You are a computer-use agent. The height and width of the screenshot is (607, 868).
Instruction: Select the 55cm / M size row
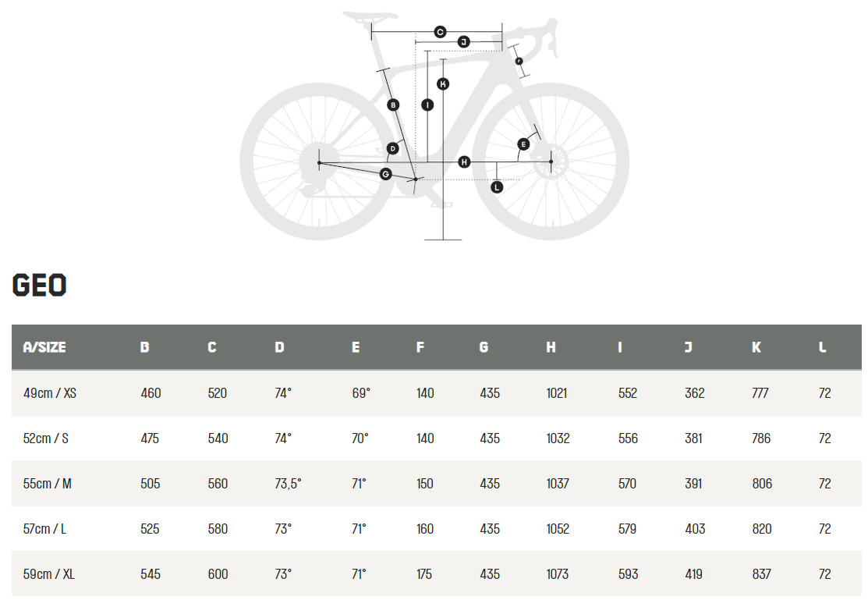pyautogui.click(x=436, y=484)
